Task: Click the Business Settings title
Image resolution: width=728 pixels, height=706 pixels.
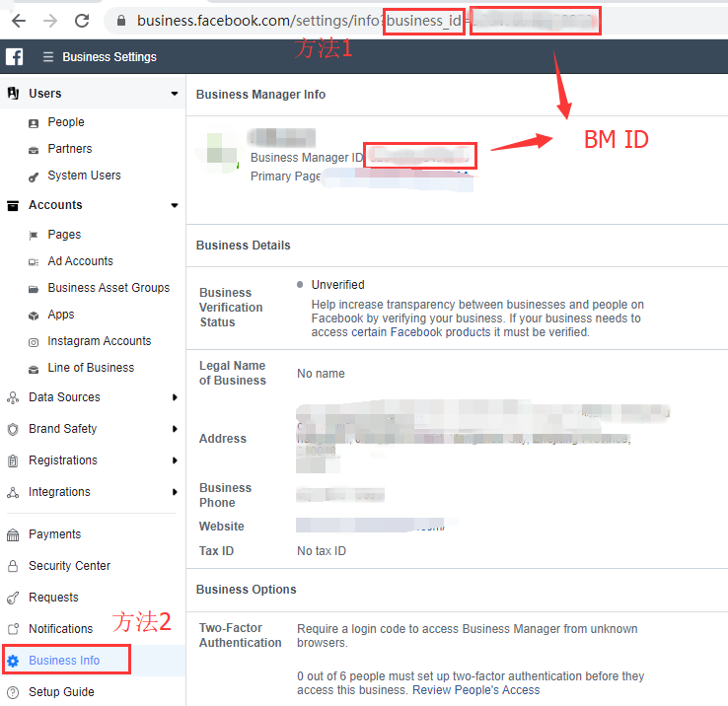Action: [x=109, y=56]
